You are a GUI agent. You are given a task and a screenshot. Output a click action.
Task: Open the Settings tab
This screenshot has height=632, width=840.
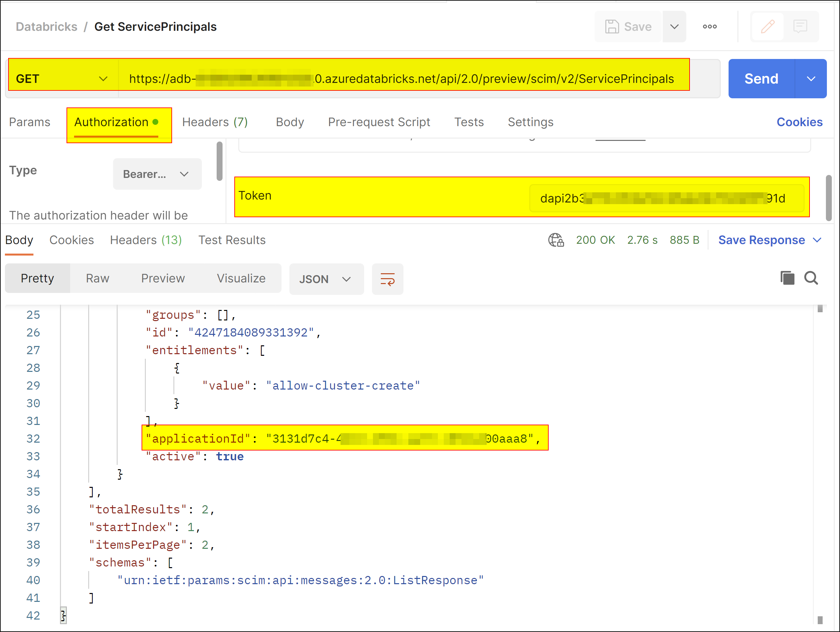(531, 122)
